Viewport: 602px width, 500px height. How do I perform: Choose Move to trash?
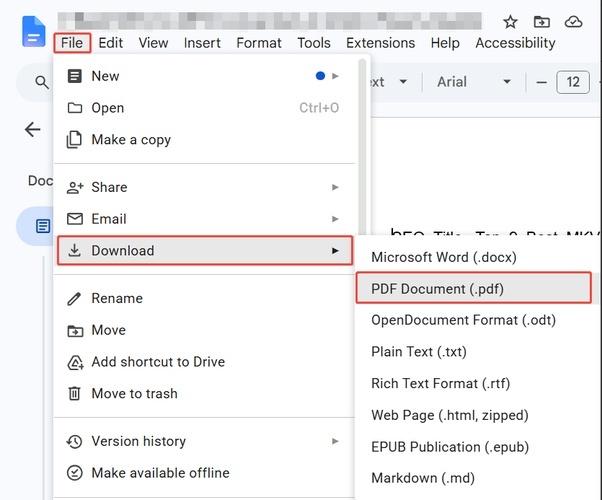coord(204,394)
